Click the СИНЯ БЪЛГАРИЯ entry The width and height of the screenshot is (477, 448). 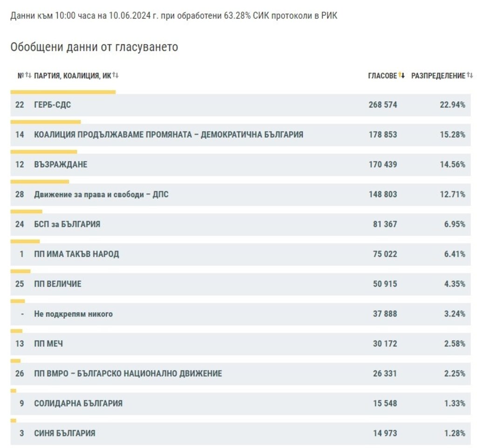tap(64, 433)
